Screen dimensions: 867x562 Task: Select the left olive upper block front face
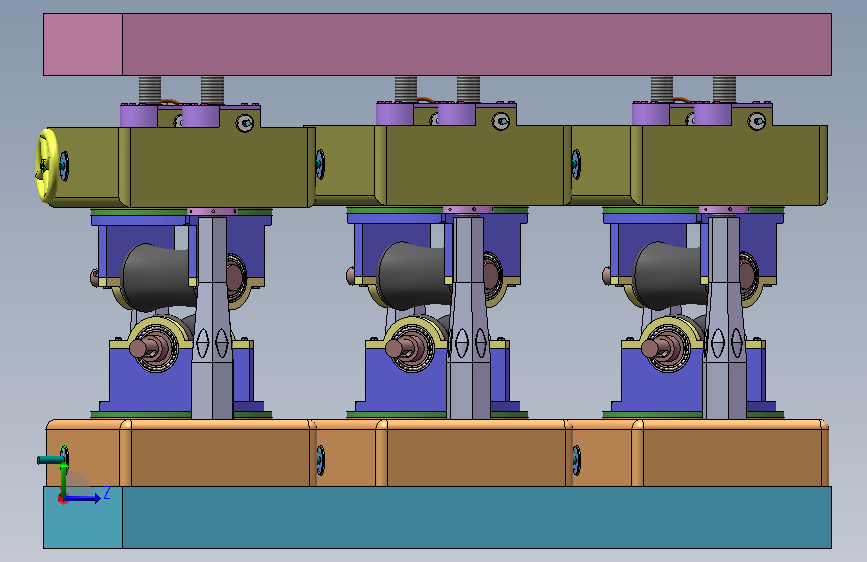(219, 166)
